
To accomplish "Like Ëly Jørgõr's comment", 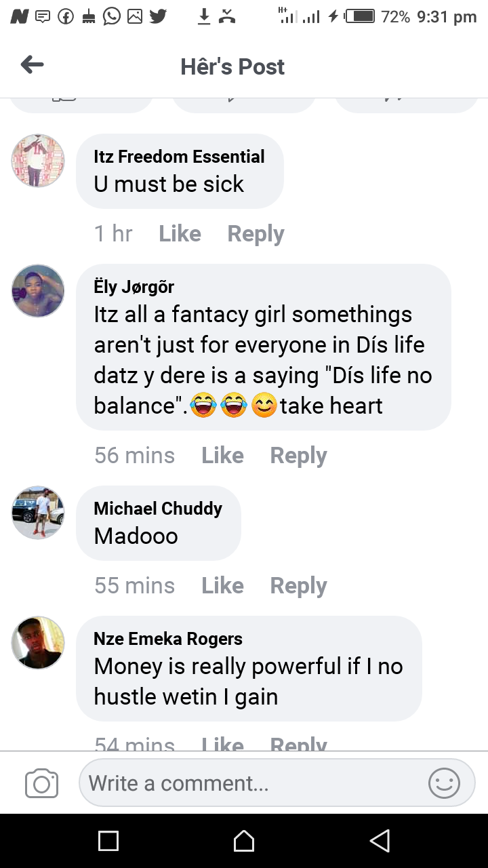I will (222, 456).
